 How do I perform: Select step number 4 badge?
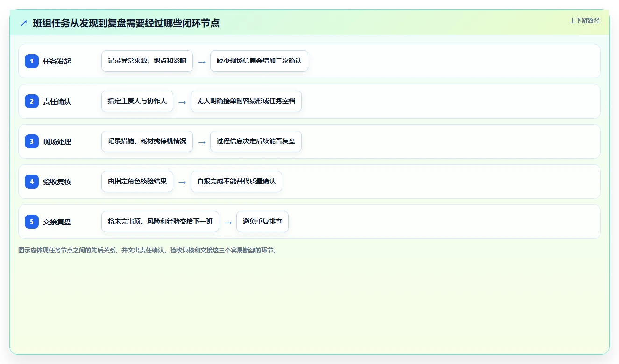click(x=32, y=182)
